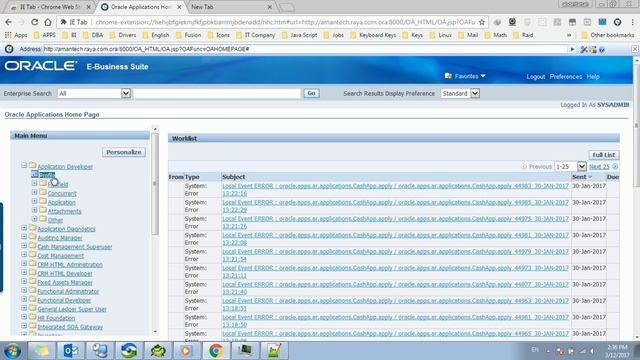
Task: Open the Cash Management Superuser link
Action: [75, 247]
